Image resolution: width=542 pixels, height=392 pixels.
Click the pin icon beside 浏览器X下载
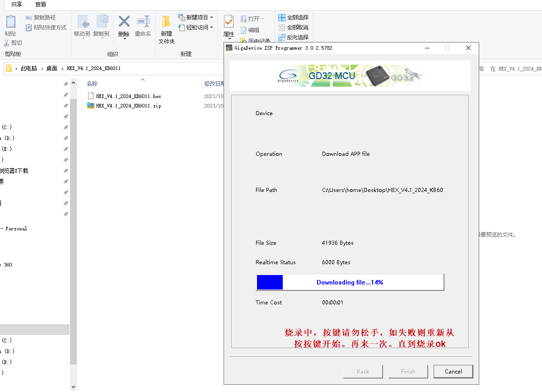click(65, 171)
